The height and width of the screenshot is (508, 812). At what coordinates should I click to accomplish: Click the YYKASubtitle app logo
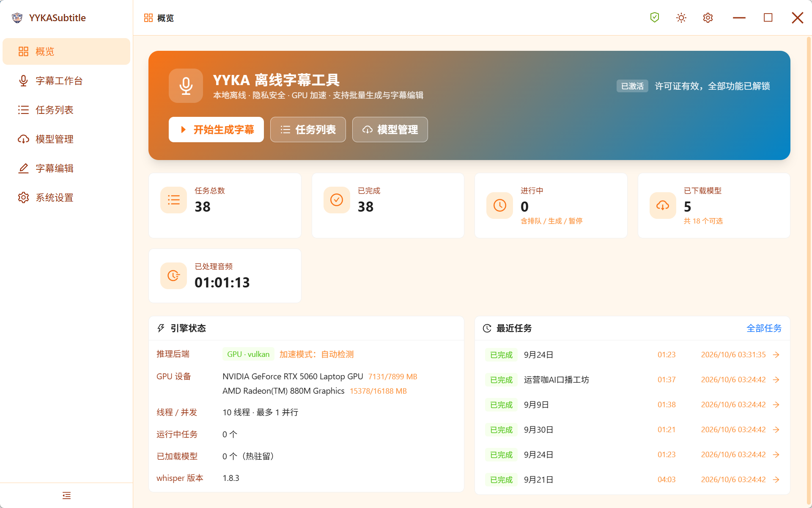tap(17, 18)
